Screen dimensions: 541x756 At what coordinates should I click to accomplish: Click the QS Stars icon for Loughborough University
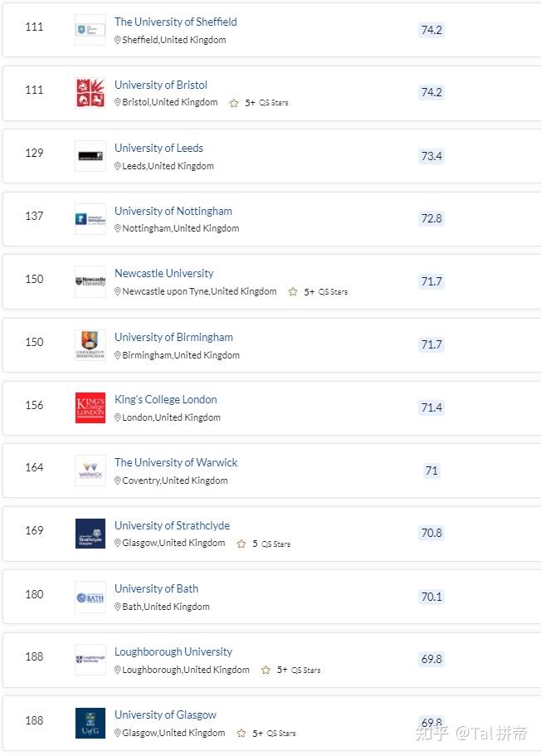pos(266,670)
